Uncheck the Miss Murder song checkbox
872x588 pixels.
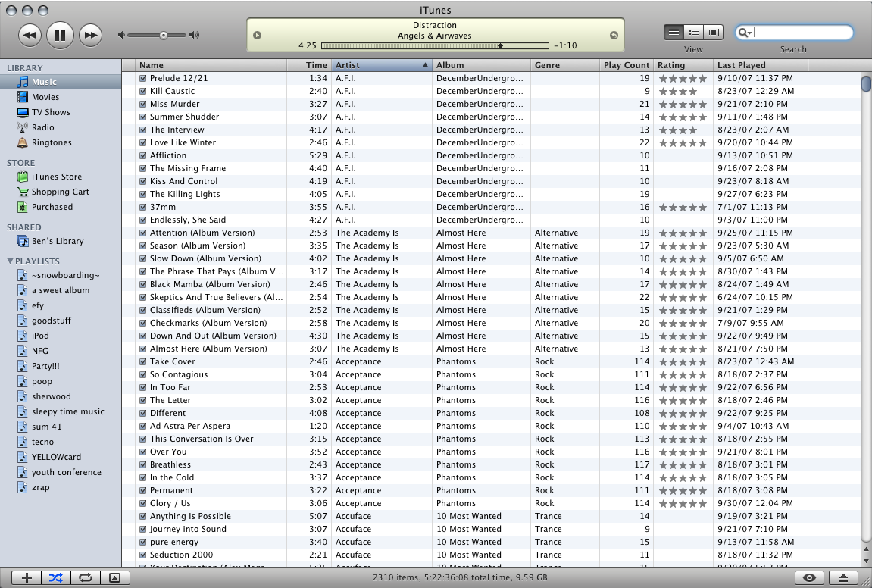click(x=143, y=104)
